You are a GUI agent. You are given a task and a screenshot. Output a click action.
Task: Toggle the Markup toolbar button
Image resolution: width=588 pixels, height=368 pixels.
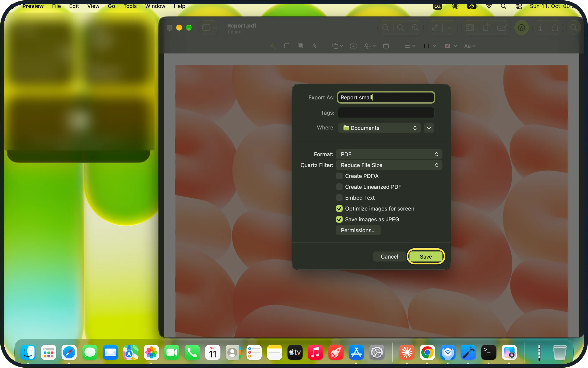click(521, 28)
